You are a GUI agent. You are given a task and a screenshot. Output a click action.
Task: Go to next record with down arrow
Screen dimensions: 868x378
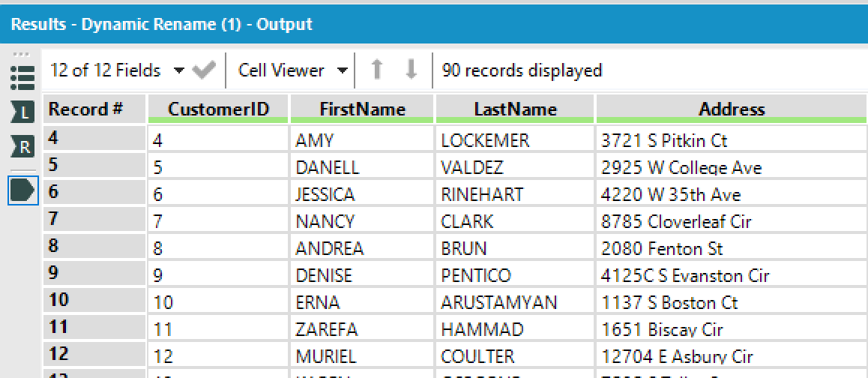pos(411,70)
